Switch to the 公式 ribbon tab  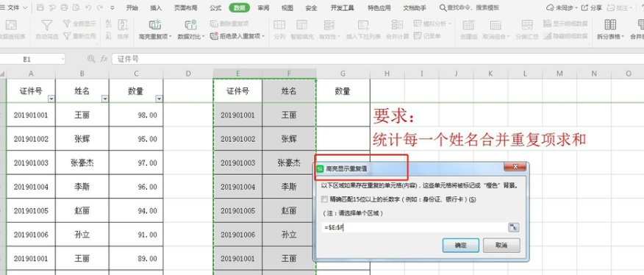click(x=215, y=8)
